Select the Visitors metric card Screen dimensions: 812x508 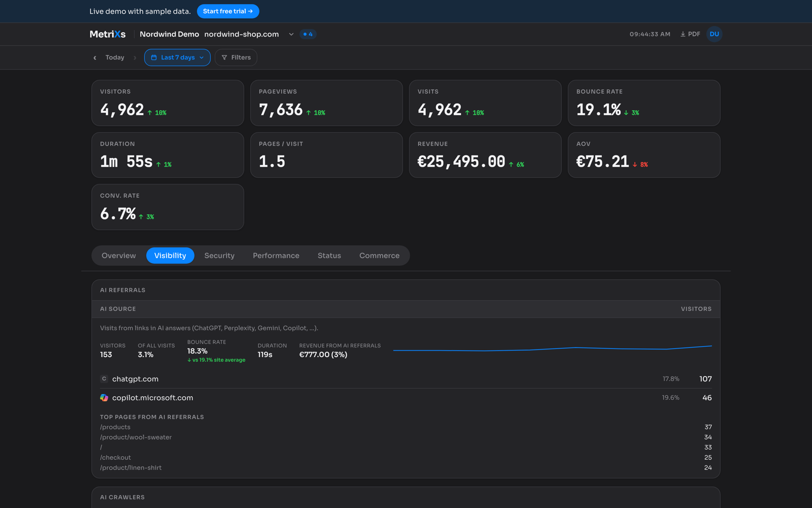pyautogui.click(x=167, y=103)
